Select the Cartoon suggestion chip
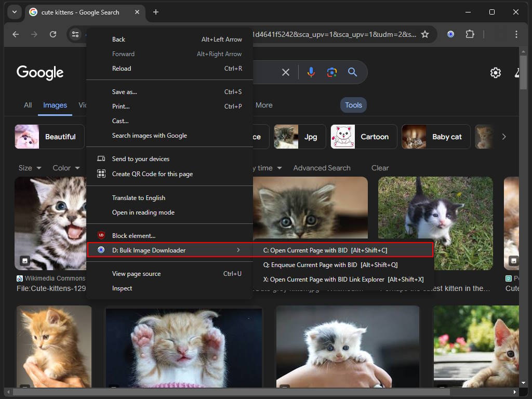Viewport: 532px width, 399px height. pyautogui.click(x=363, y=137)
